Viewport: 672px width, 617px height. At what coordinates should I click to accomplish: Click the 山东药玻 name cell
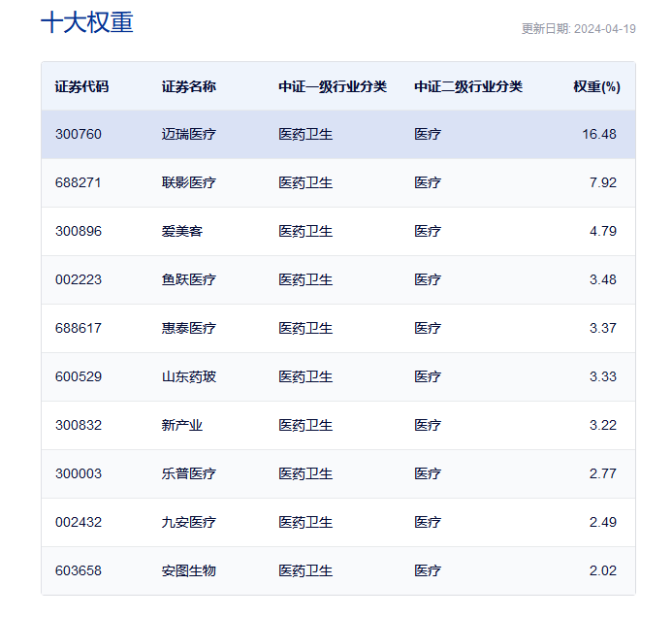(x=188, y=376)
